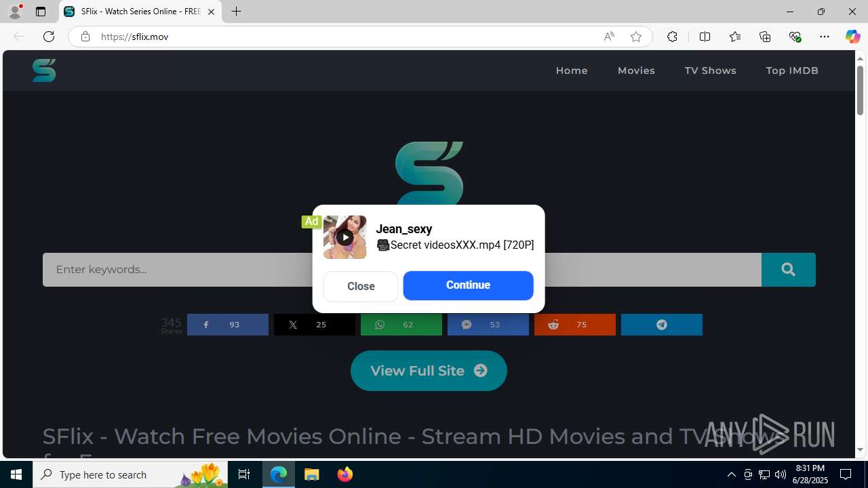
Task: Open Settings and more ellipsis menu
Action: pos(825,37)
